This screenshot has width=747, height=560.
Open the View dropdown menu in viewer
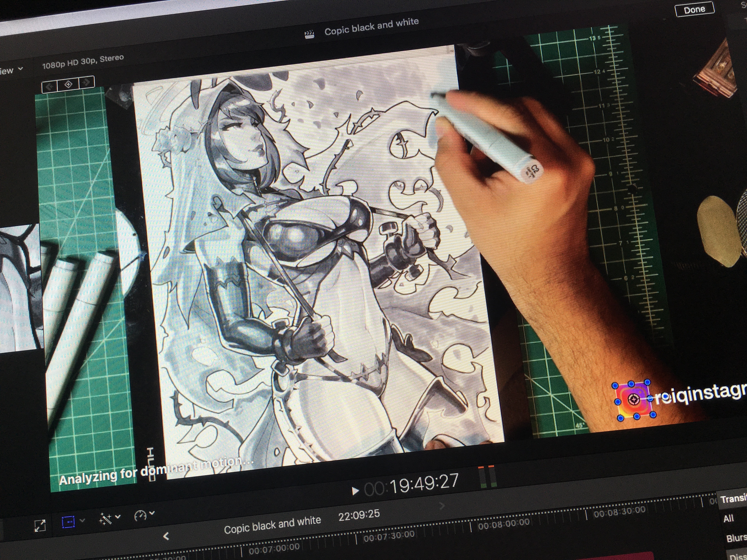[11, 70]
